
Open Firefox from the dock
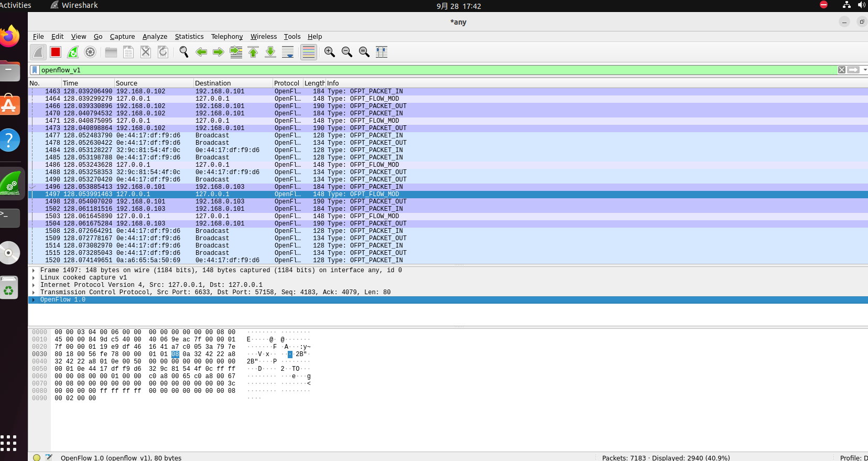[x=9, y=36]
